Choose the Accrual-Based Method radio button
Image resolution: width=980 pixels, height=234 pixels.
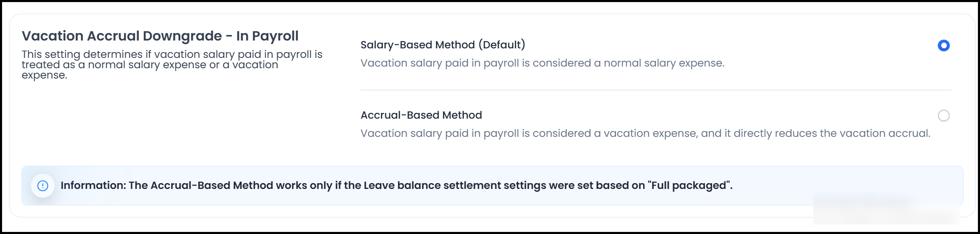click(943, 115)
